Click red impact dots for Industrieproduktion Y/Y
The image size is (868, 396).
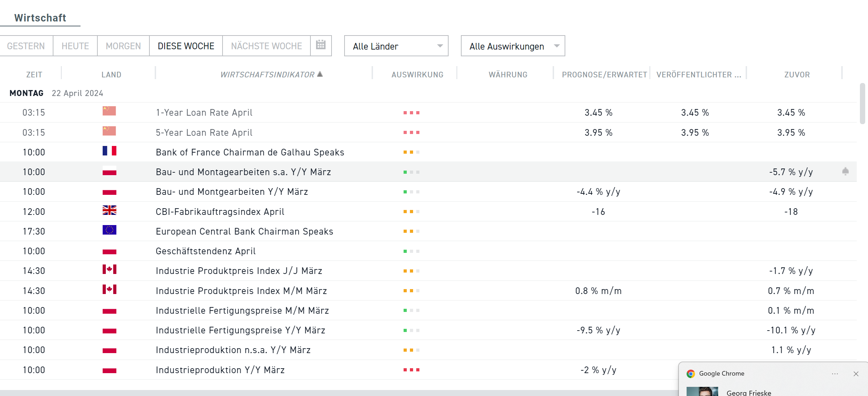coord(411,370)
